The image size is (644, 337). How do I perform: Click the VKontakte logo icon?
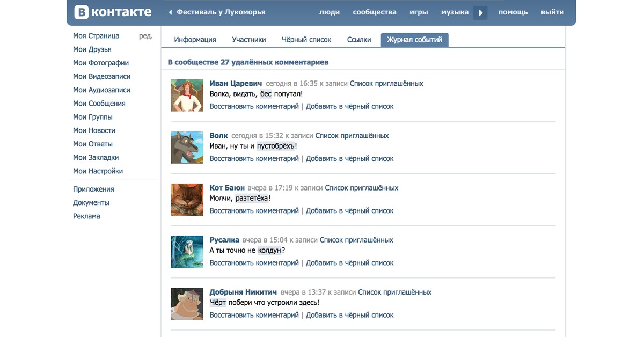[80, 12]
